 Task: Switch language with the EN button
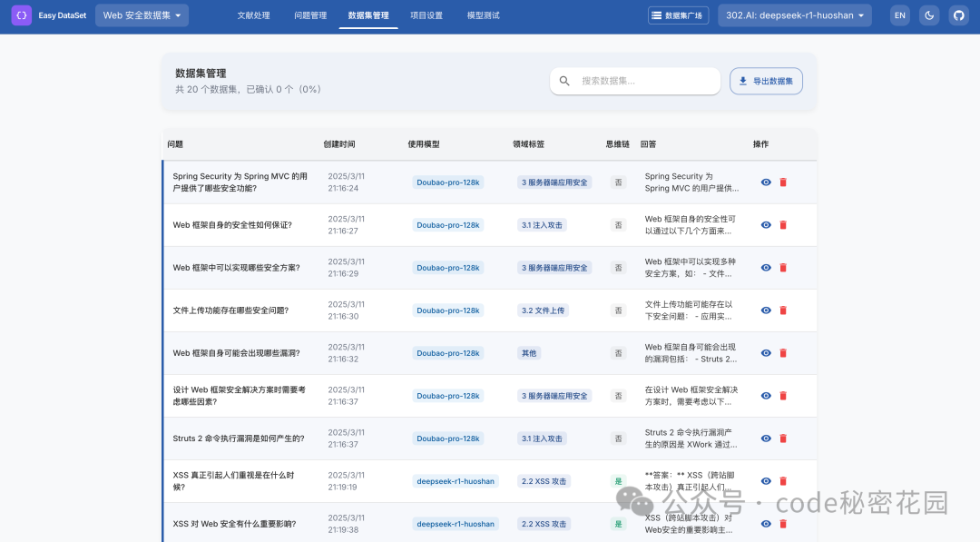pyautogui.click(x=900, y=15)
